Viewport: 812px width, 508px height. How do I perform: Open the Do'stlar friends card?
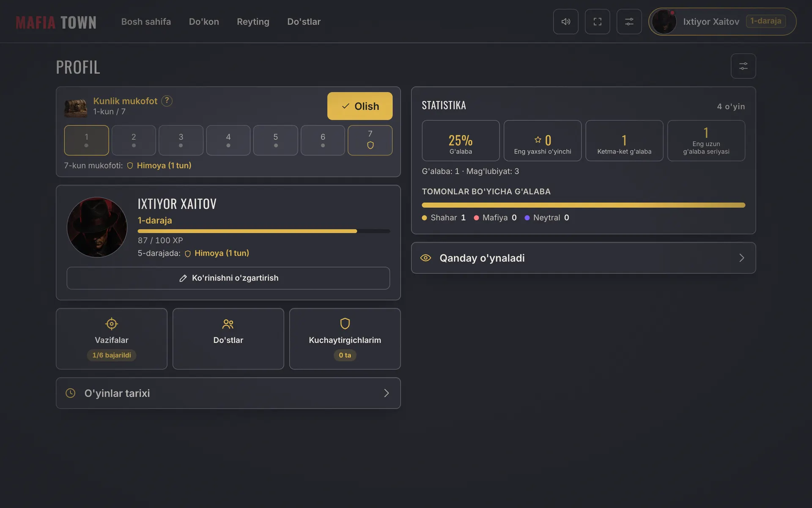[x=228, y=339]
